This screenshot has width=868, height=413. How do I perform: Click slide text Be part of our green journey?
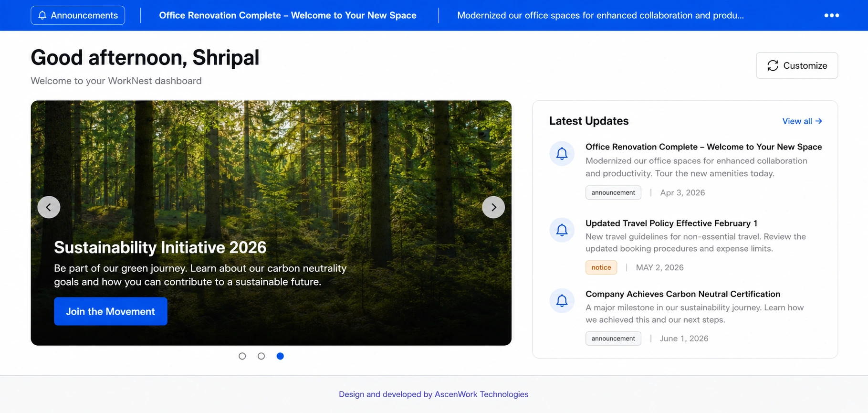[x=200, y=275]
